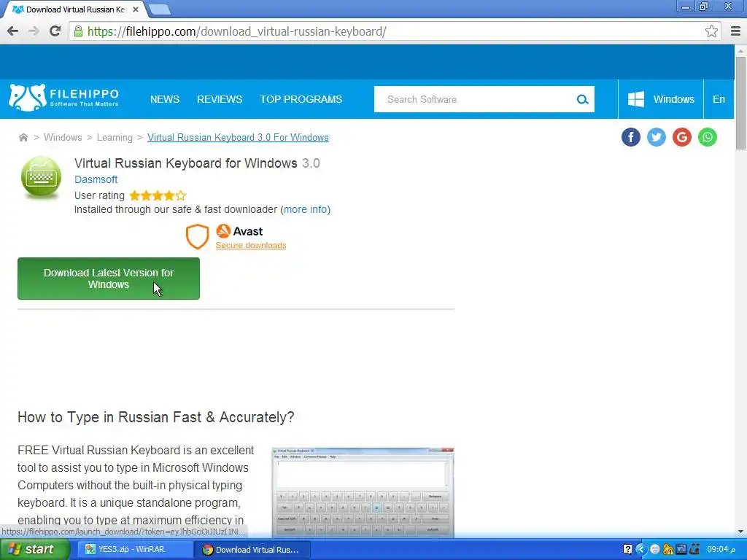This screenshot has height=560, width=747.
Task: Click the home breadcrumb icon
Action: pos(23,138)
